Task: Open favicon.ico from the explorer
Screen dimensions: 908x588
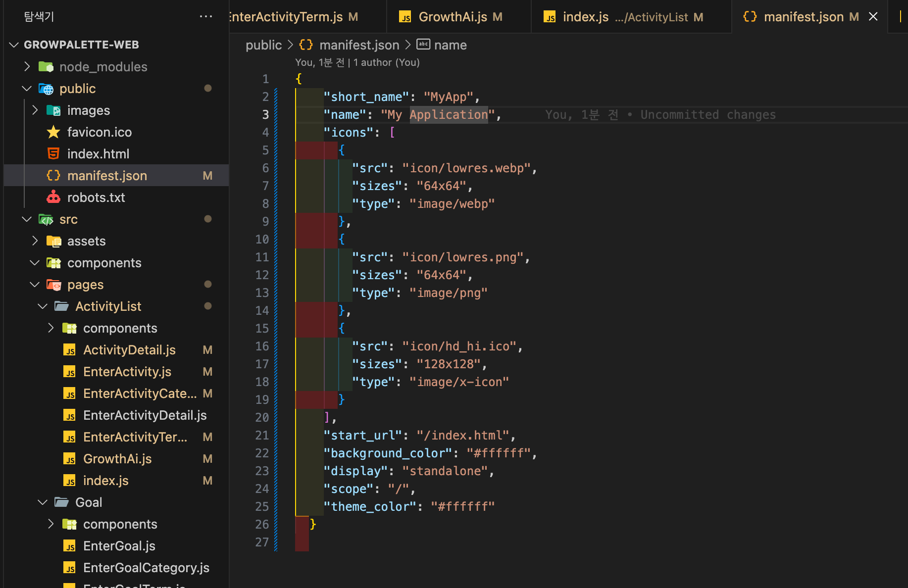Action: pos(100,132)
